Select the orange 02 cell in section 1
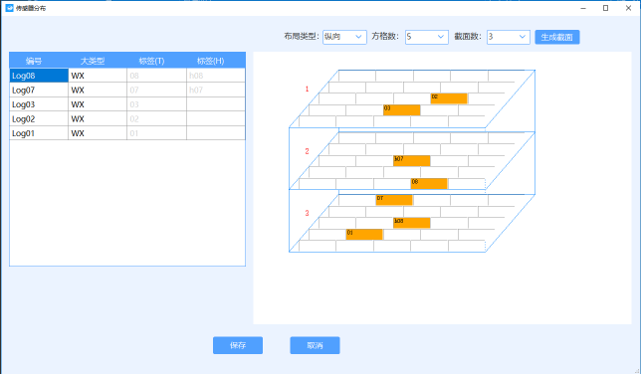This screenshot has width=641, height=374. click(x=449, y=98)
